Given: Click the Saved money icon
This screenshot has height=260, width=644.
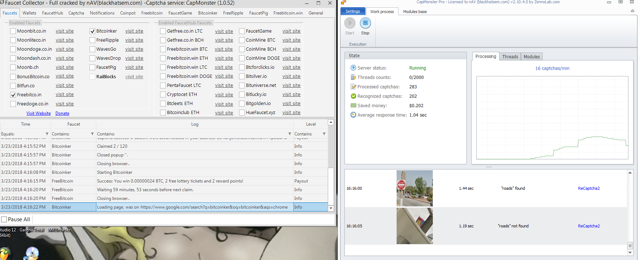Looking at the screenshot, I should coord(353,105).
